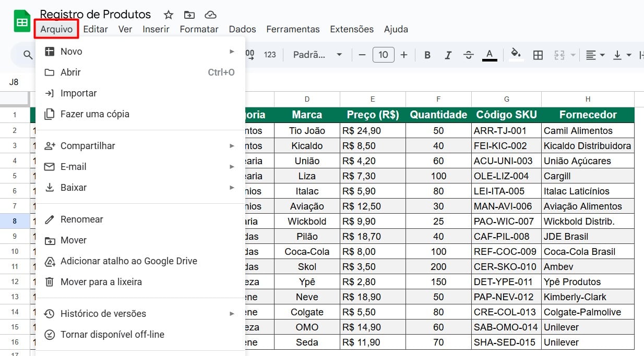Click the name box showing J8
The height and width of the screenshot is (356, 644).
tap(14, 82)
